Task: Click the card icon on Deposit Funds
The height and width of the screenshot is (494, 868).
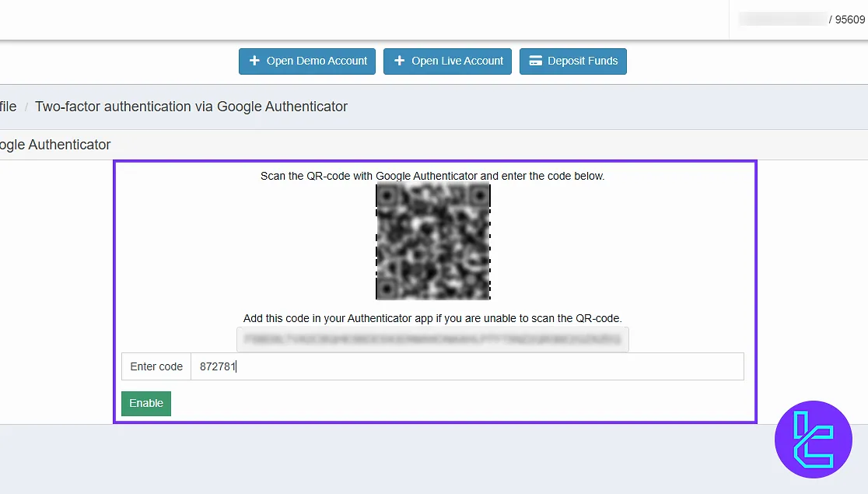Action: click(535, 61)
